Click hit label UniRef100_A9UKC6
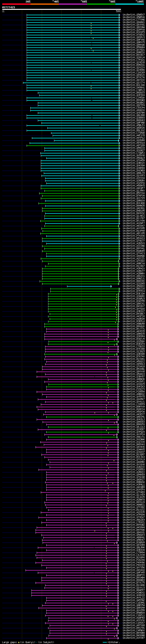This screenshot has width=146, height=644. coord(134,110)
